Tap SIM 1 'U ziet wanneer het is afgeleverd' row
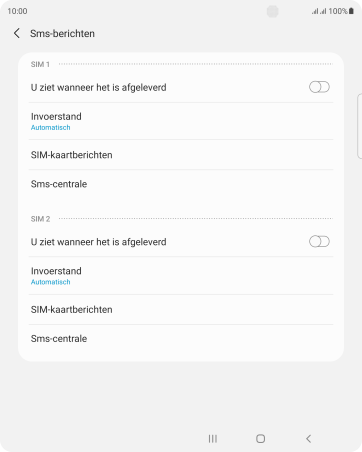The image size is (362, 452). (x=181, y=87)
